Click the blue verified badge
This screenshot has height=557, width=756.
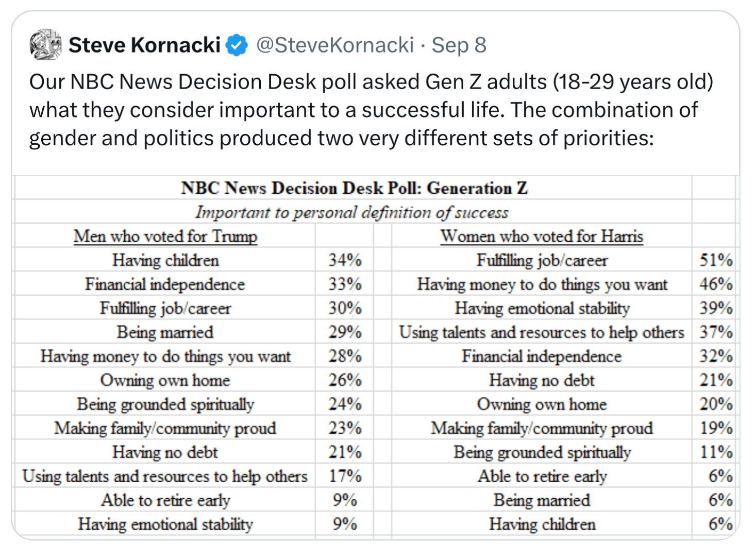pos(237,45)
